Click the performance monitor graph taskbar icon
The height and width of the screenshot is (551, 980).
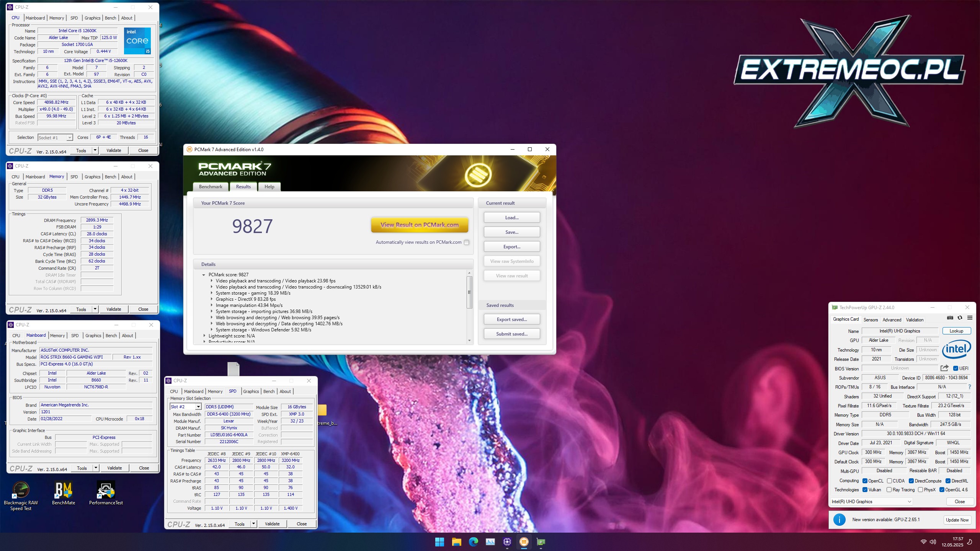490,542
